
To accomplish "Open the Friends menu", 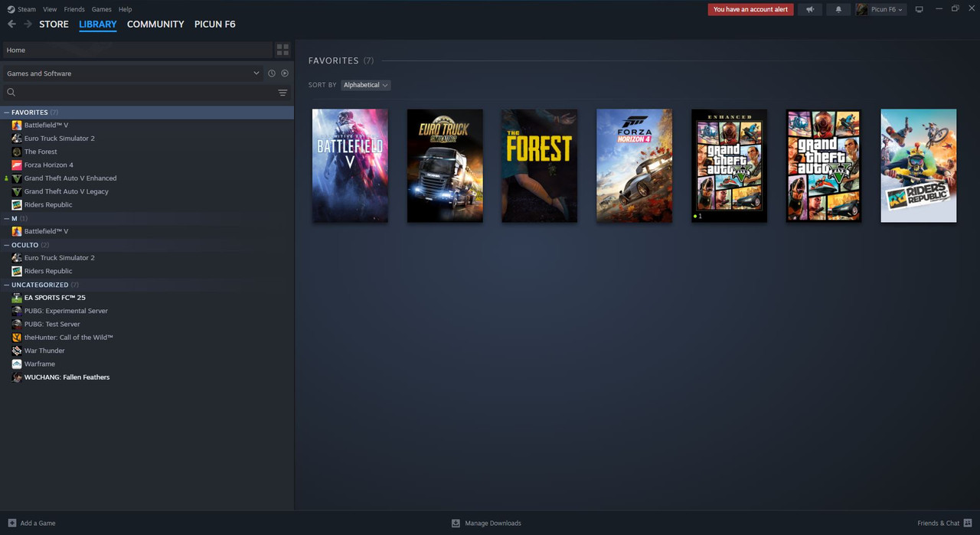I will [74, 9].
